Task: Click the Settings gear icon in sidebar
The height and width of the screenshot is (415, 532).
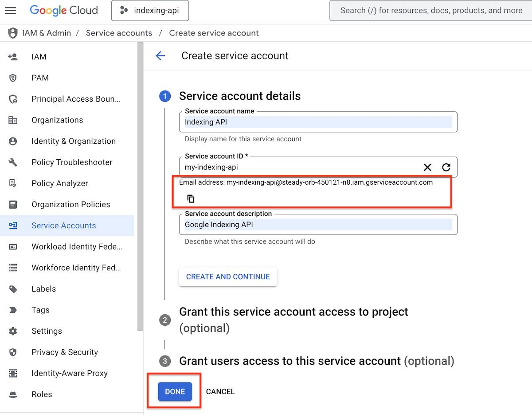Action: click(x=13, y=331)
